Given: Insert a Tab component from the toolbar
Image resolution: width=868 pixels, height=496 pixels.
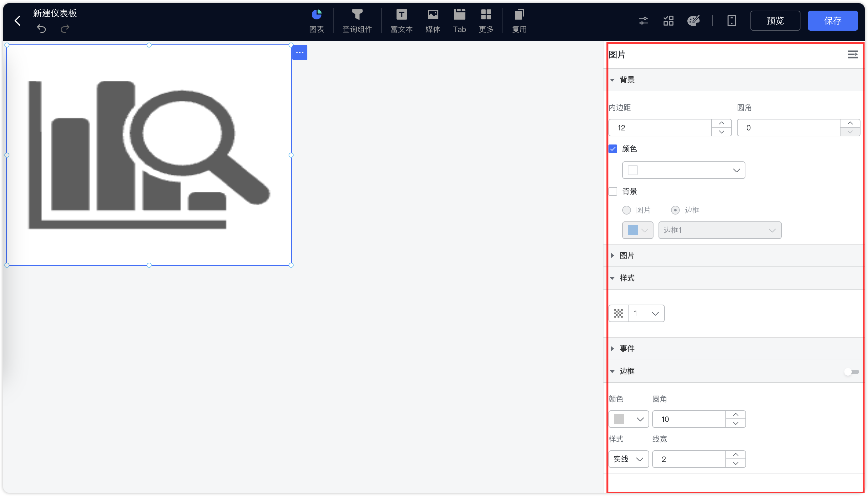Looking at the screenshot, I should [x=459, y=20].
